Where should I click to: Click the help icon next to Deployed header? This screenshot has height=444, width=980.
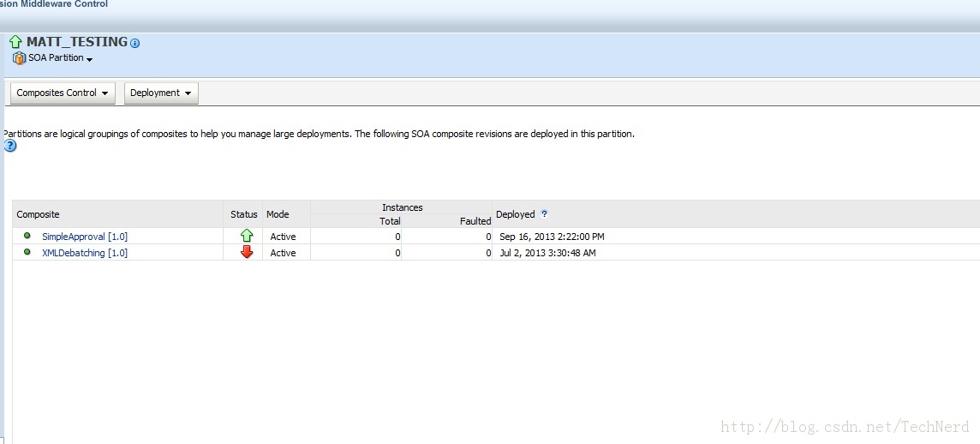point(544,214)
